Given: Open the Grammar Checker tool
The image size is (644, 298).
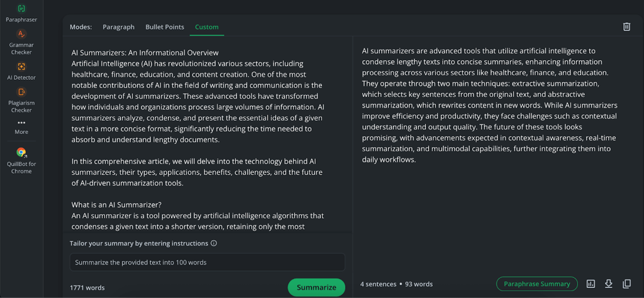Looking at the screenshot, I should (x=21, y=42).
